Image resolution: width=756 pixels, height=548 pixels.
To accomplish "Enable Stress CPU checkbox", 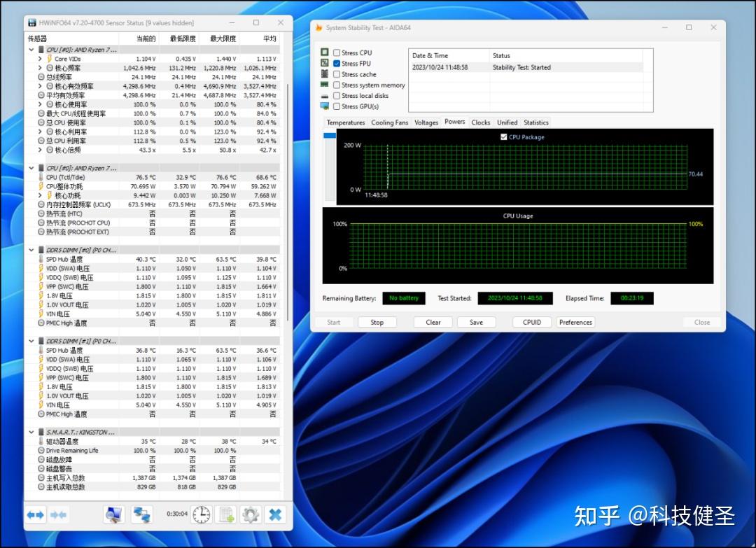I will tap(337, 52).
